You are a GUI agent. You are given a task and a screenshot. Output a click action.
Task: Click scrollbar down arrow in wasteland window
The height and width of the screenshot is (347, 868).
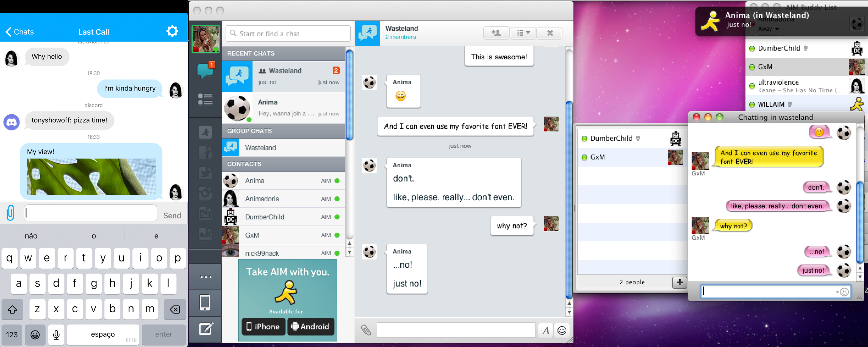[x=859, y=277]
